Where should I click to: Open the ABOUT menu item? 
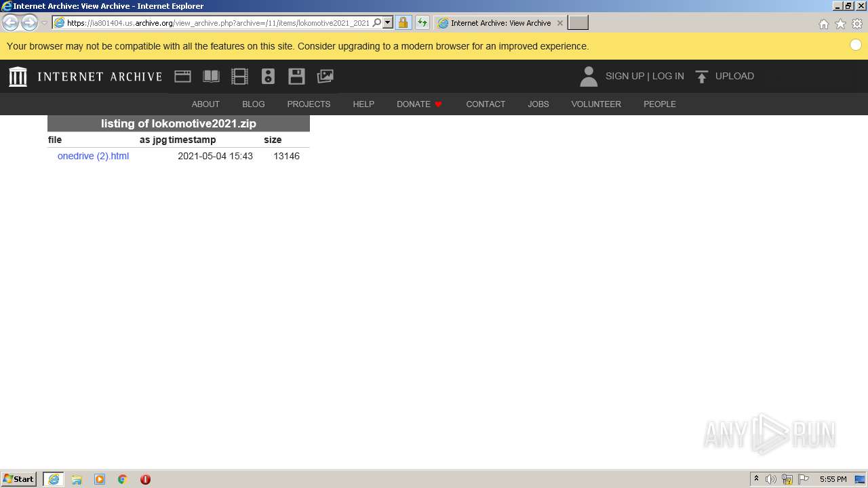click(205, 104)
